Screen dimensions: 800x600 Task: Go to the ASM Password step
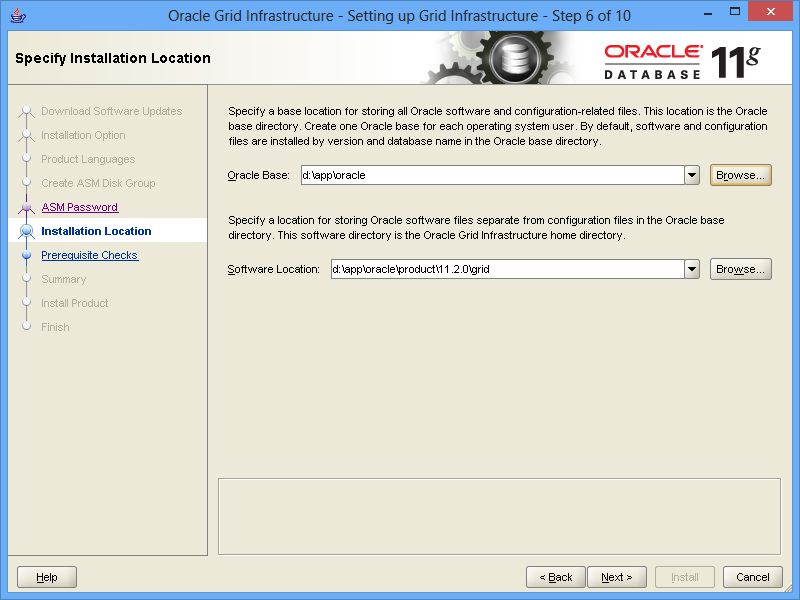80,207
